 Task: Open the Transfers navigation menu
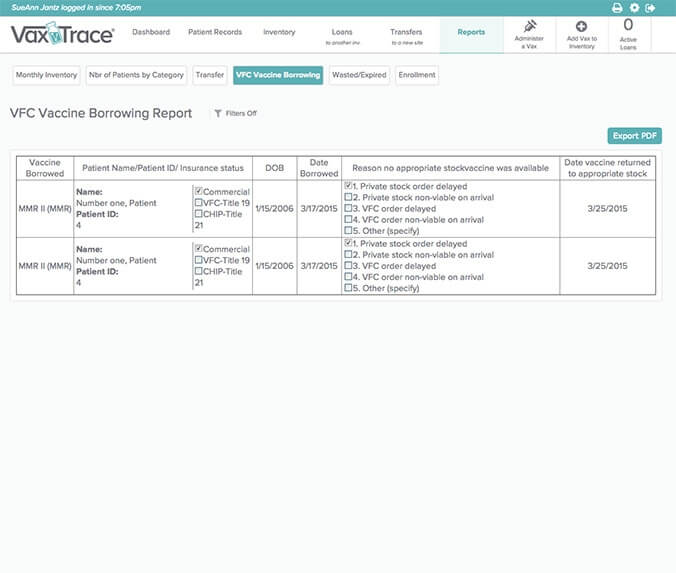pos(406,35)
